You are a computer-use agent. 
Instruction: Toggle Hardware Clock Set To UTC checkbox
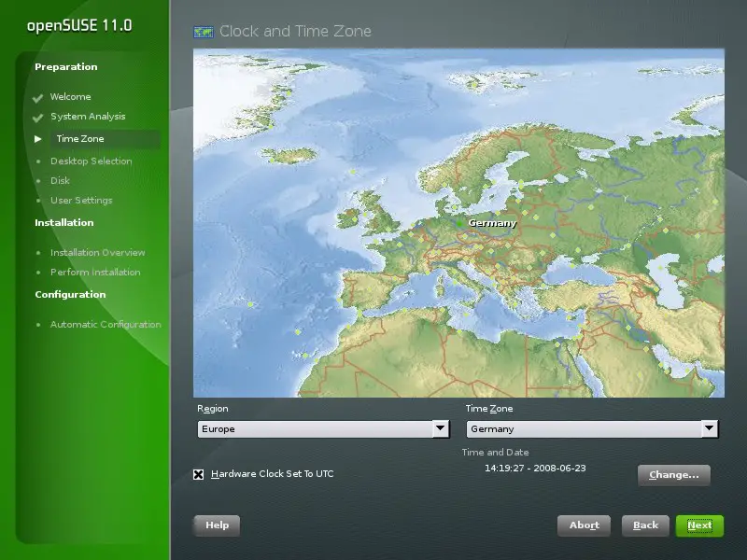point(199,474)
